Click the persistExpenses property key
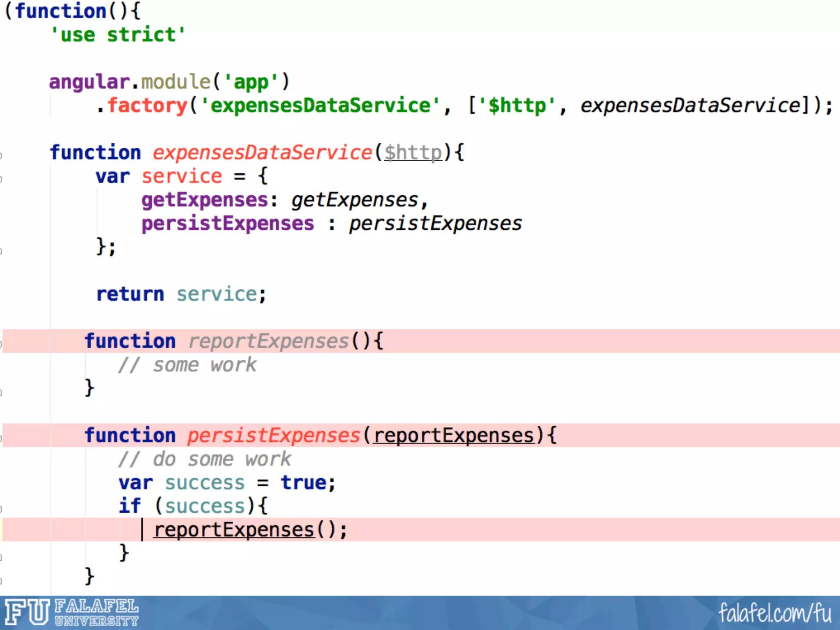 [228, 224]
